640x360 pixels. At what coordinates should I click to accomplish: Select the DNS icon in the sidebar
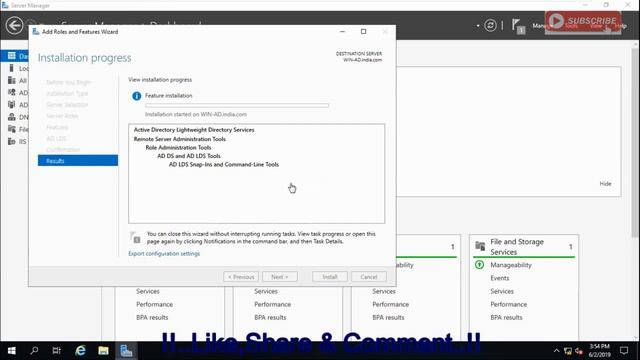(x=11, y=117)
